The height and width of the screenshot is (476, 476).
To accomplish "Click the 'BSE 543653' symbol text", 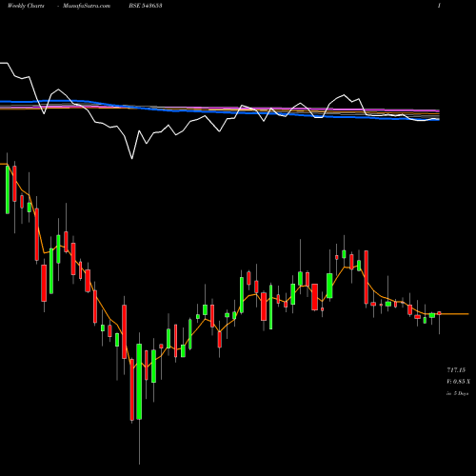I will pos(146,6).
